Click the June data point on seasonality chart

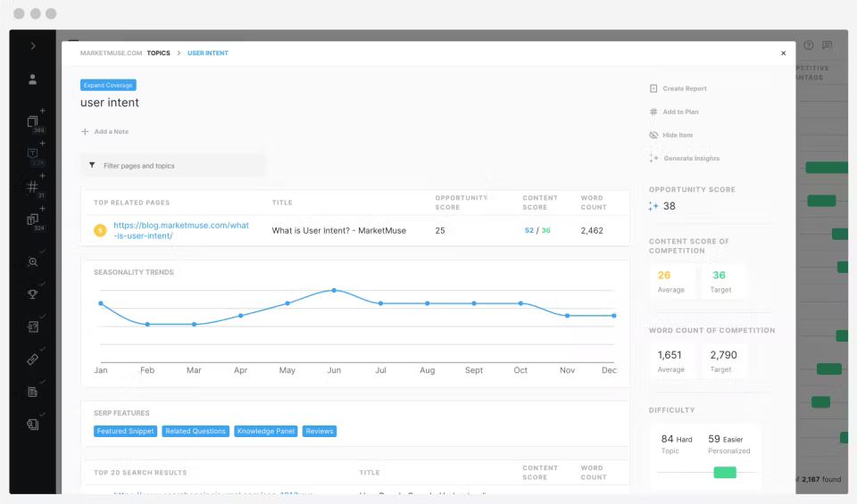click(334, 291)
